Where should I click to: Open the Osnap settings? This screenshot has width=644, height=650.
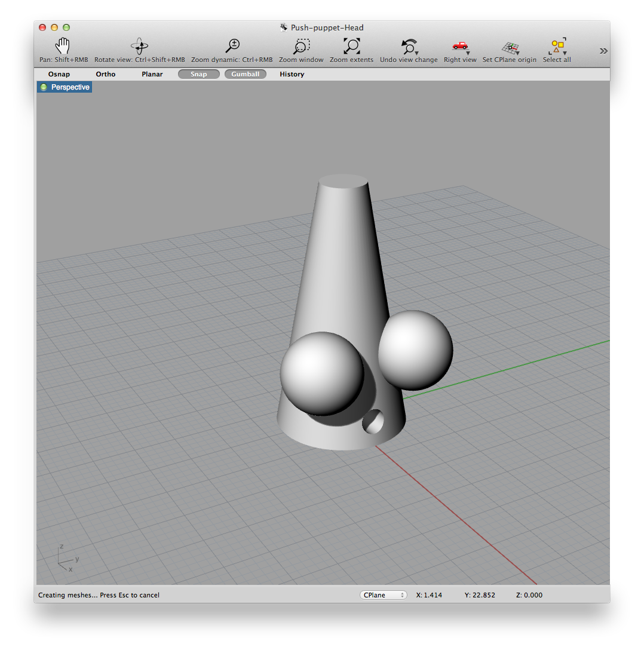[59, 74]
